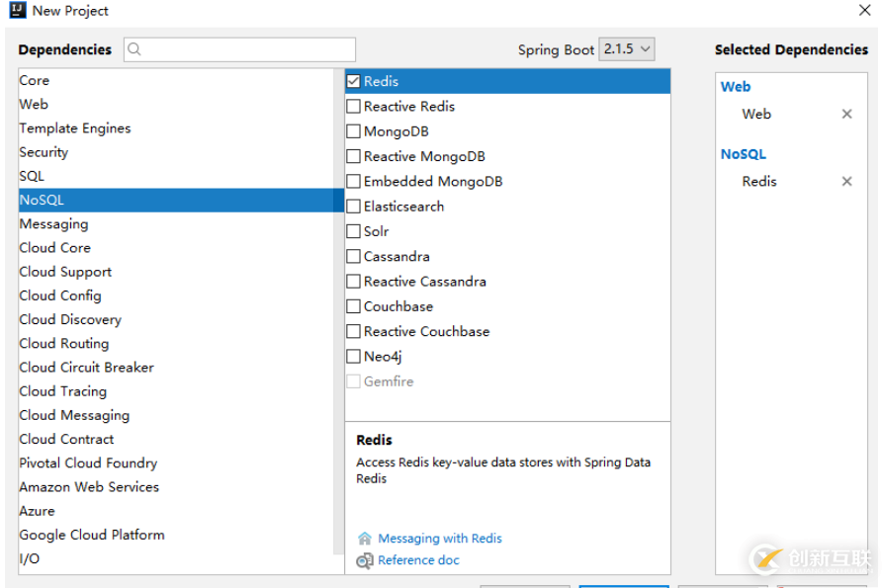
Task: Remove Redis from selected dependencies
Action: click(x=846, y=181)
